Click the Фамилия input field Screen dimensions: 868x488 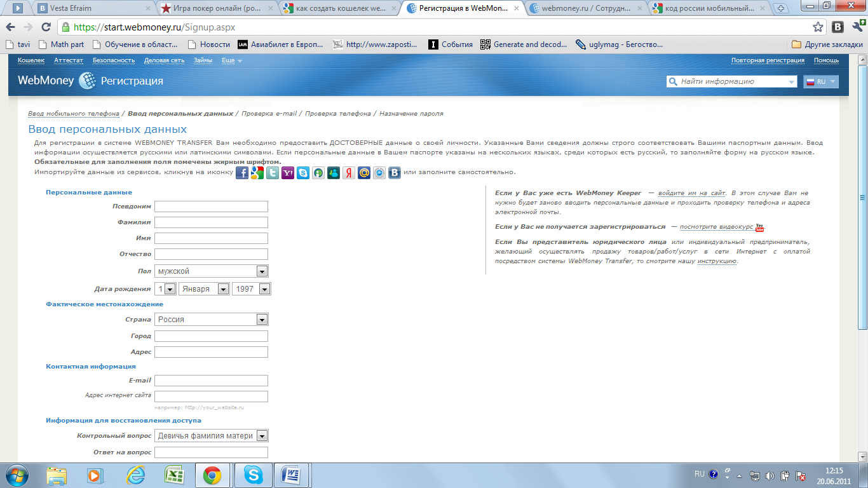(x=211, y=222)
